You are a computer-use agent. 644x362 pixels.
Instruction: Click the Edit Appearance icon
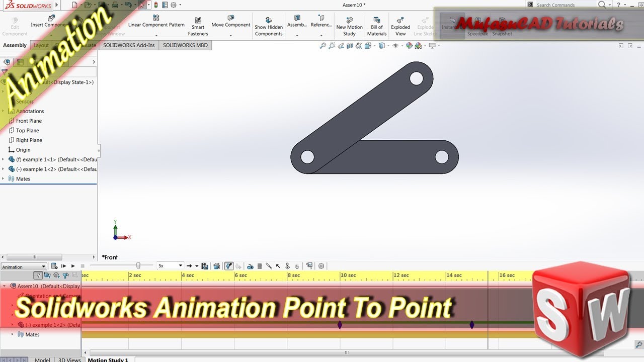(410, 45)
